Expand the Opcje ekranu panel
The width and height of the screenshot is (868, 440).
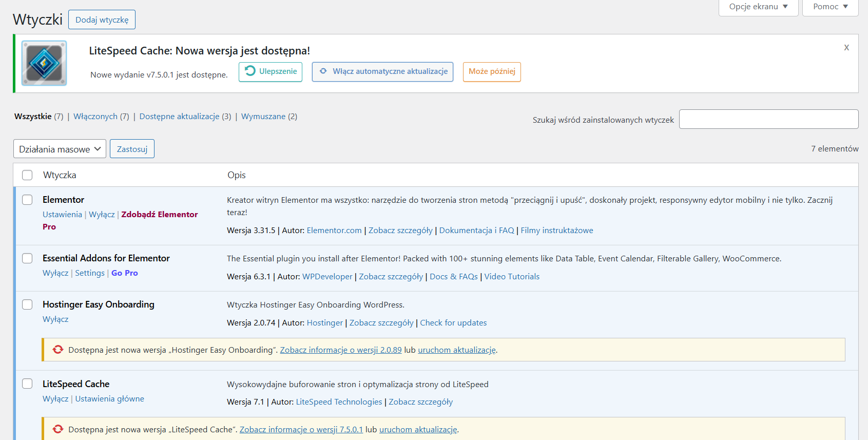pos(758,7)
